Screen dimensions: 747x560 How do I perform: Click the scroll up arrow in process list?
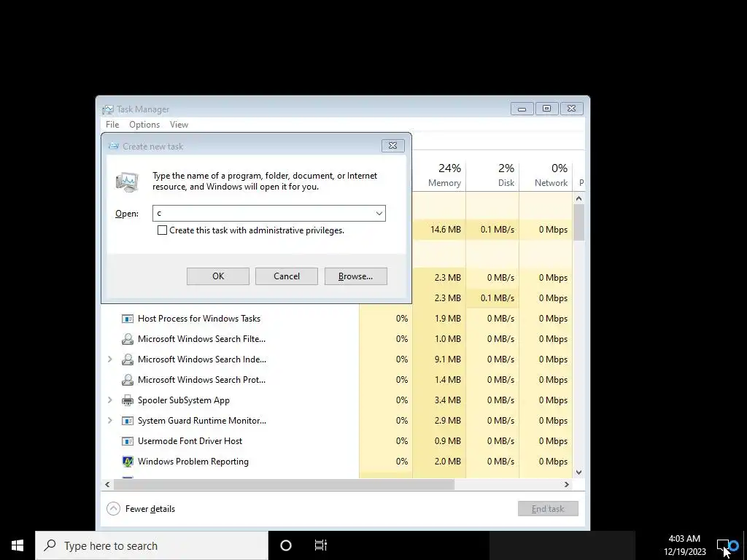point(578,198)
